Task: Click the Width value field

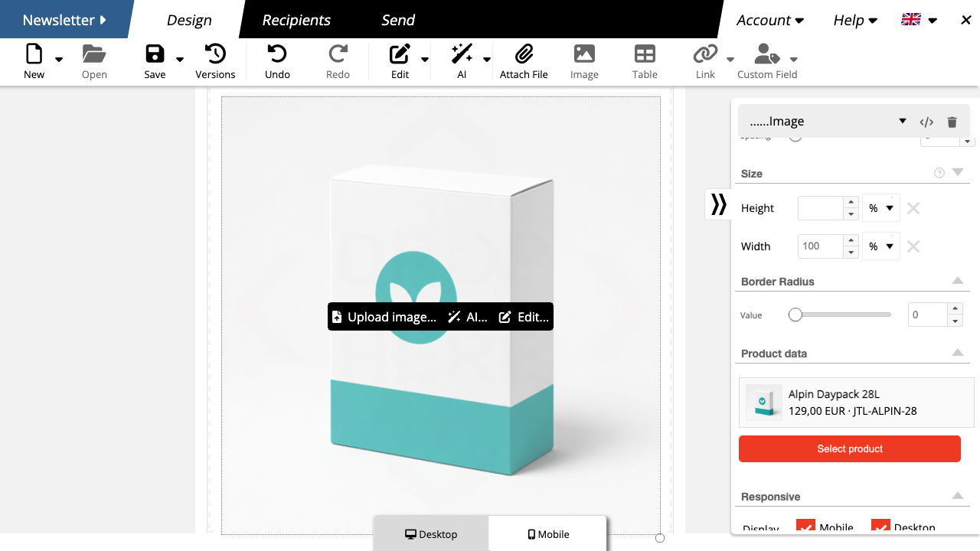Action: point(820,246)
